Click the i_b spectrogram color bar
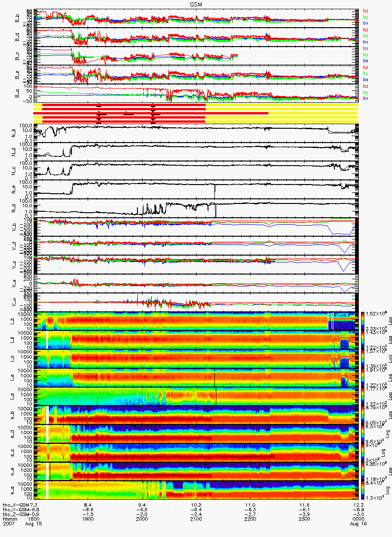The width and height of the screenshot is (392, 537). (362, 321)
